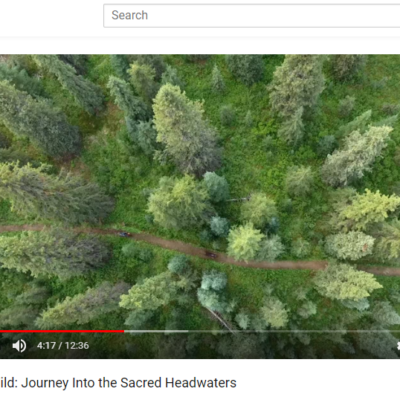Click the current time 4:17 in the player
The width and height of the screenshot is (400, 400).
pyautogui.click(x=46, y=346)
